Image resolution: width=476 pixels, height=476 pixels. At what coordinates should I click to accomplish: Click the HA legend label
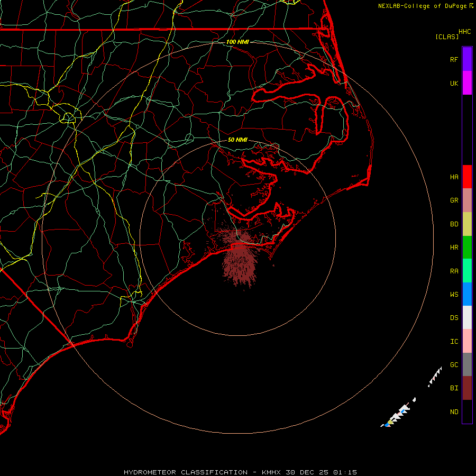point(454,177)
